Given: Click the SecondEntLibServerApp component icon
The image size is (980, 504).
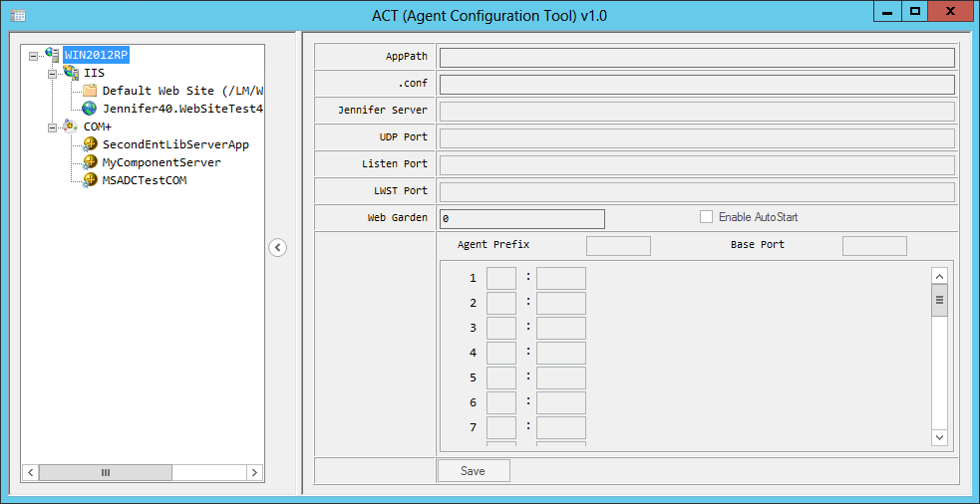Looking at the screenshot, I should (x=90, y=144).
